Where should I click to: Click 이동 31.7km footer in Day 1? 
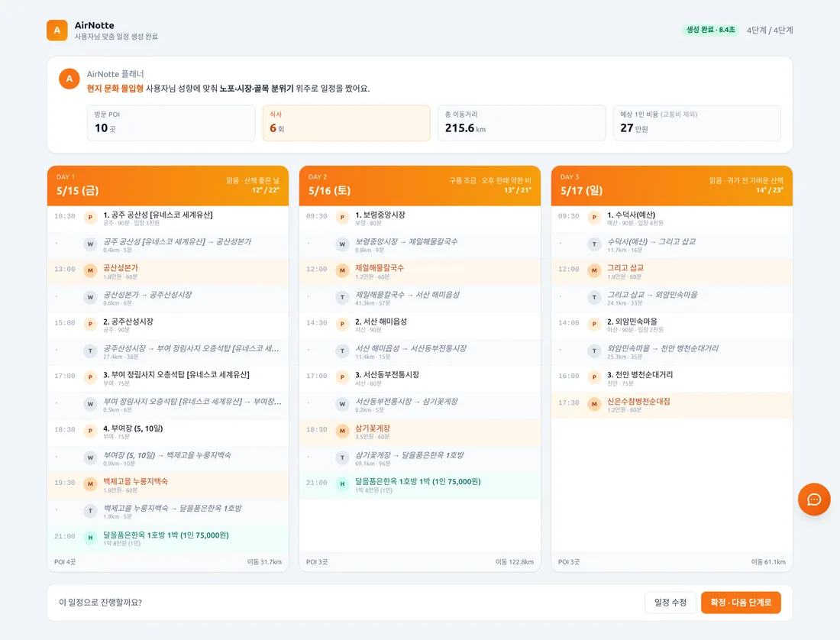click(x=264, y=562)
